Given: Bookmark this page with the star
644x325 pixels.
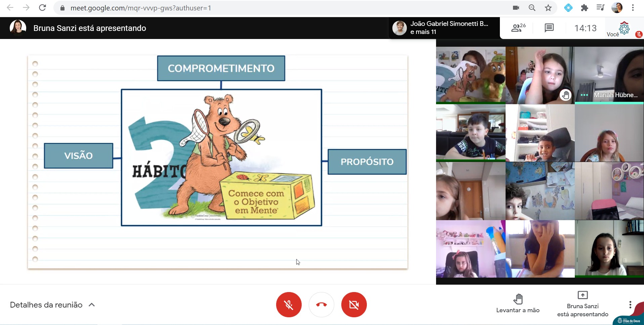Looking at the screenshot, I should pos(548,8).
